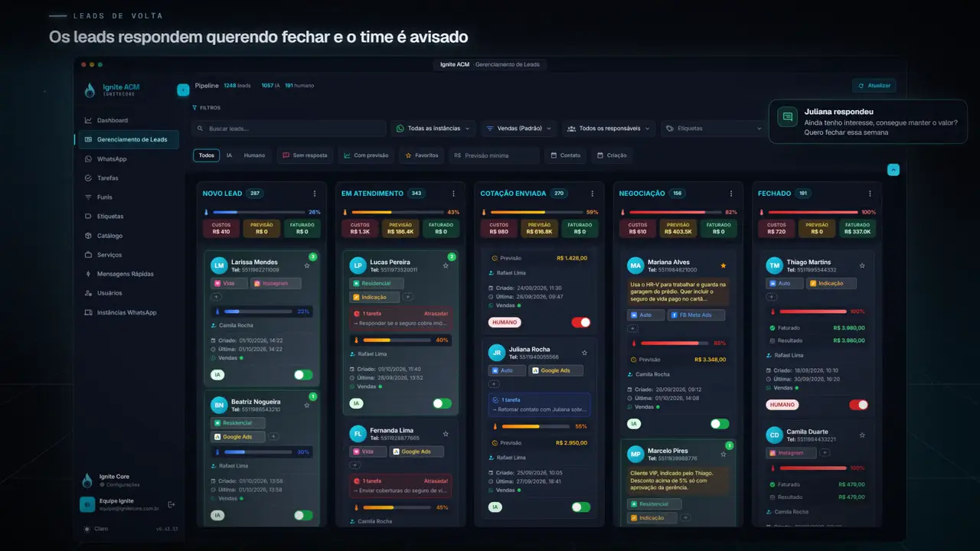The width and height of the screenshot is (980, 551).
Task: Click the Previsão mínima input field
Action: pos(495,155)
